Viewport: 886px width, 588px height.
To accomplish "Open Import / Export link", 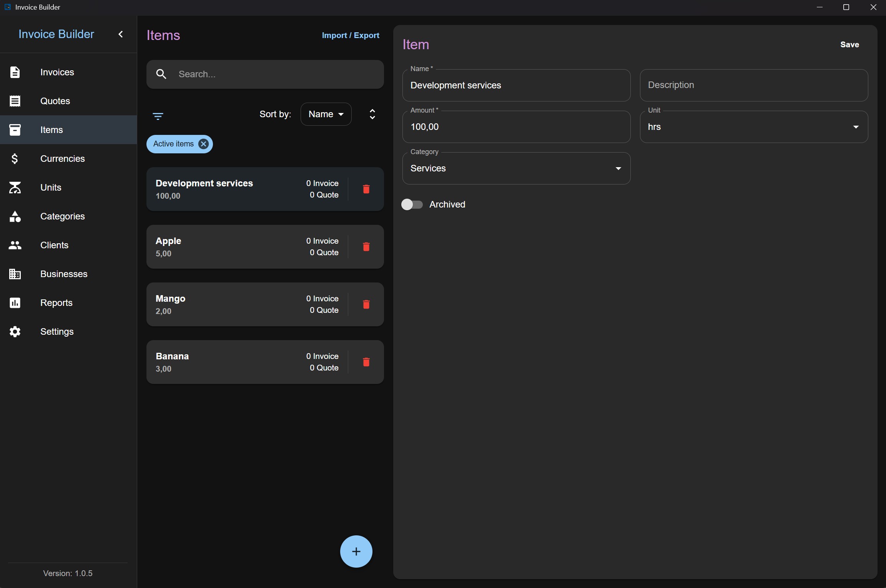I will tap(351, 35).
